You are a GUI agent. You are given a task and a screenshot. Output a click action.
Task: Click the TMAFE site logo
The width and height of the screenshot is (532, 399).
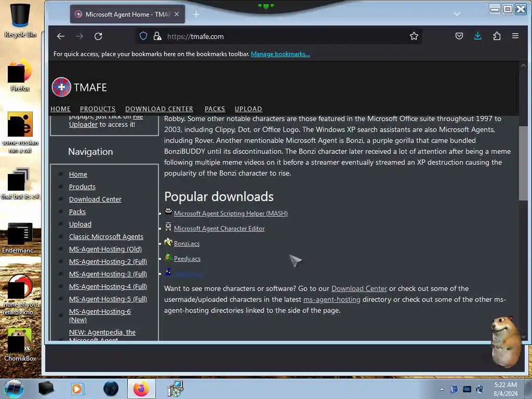79,87
